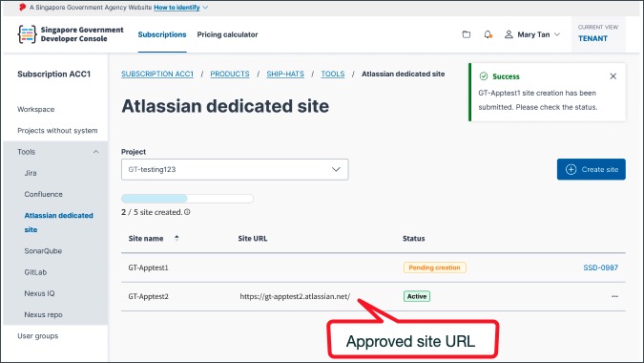This screenshot has width=644, height=363.
Task: Dismiss the Success notification with X
Action: click(x=613, y=76)
